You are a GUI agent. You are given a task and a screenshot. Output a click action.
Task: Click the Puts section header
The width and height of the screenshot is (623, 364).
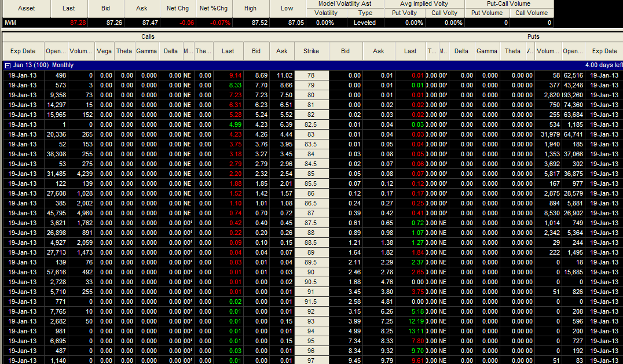pyautogui.click(x=533, y=36)
